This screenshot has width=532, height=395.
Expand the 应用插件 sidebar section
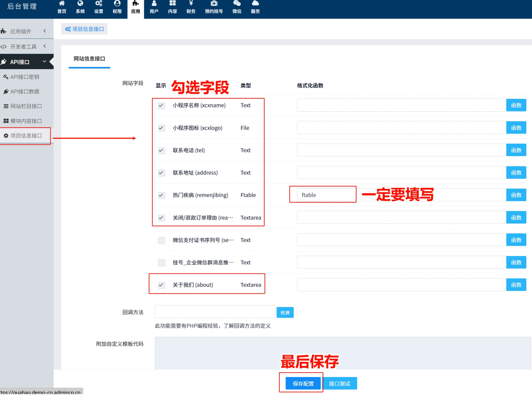click(x=24, y=31)
